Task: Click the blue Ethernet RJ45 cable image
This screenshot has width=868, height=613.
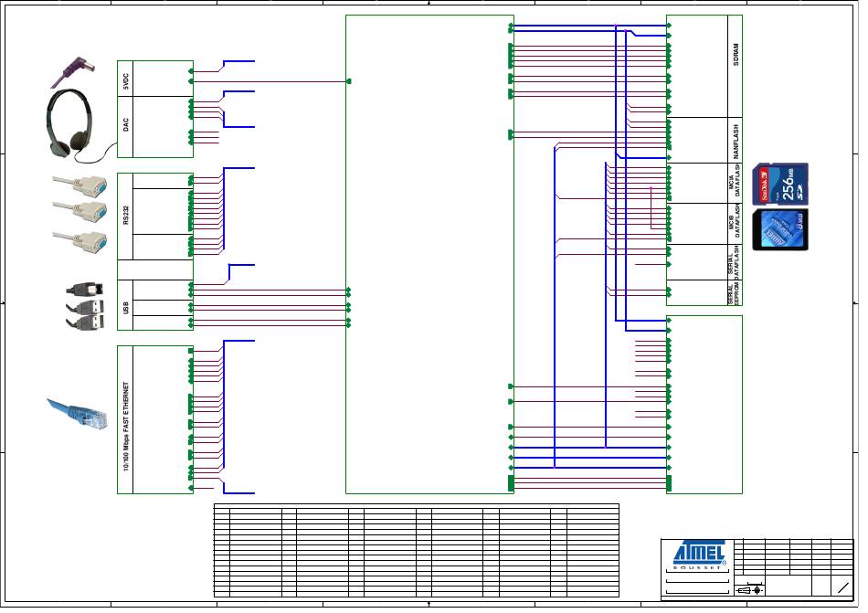Action: coord(78,414)
